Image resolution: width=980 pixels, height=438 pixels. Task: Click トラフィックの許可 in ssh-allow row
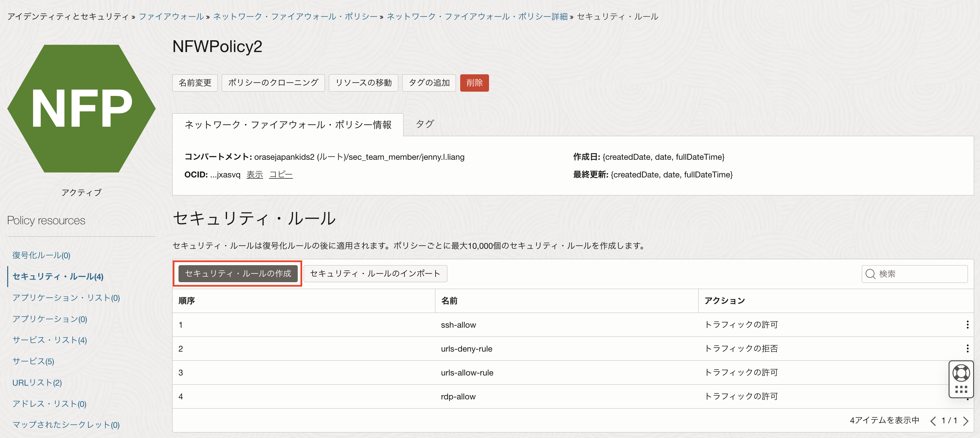[x=741, y=325]
